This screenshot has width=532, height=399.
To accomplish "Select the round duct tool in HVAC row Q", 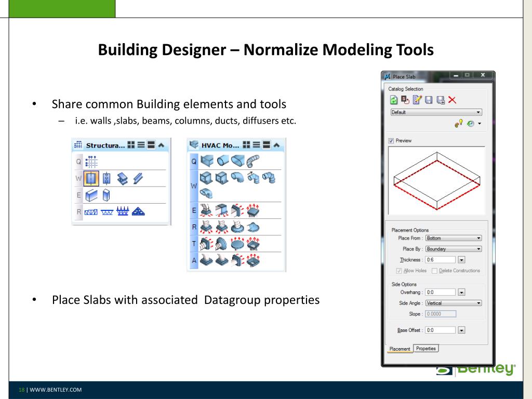I will click(x=222, y=161).
